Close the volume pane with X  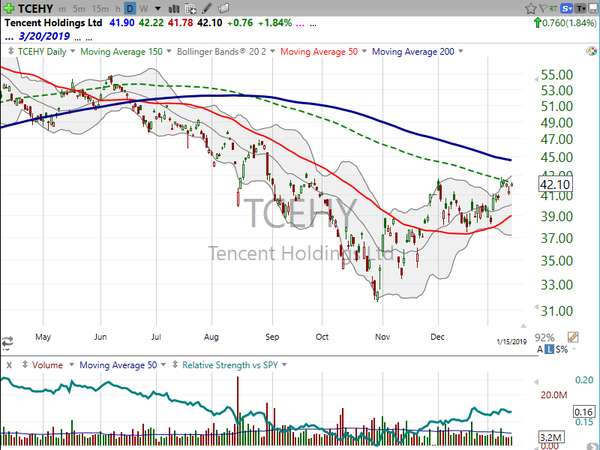point(9,365)
